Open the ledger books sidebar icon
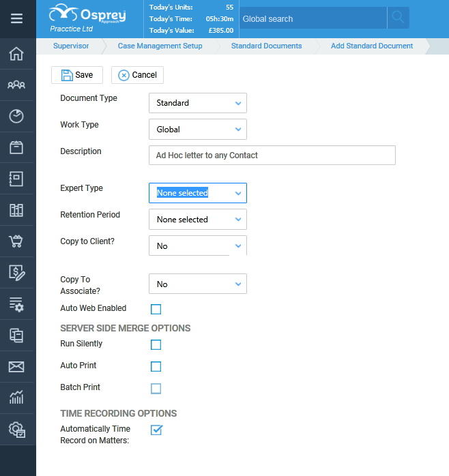Image resolution: width=449 pixels, height=476 pixels. coord(16,210)
